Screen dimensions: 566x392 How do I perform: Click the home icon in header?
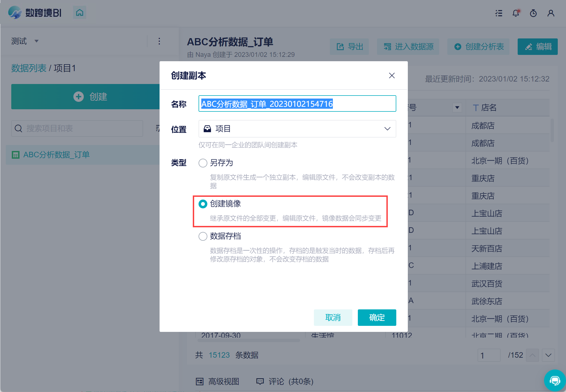(x=80, y=13)
